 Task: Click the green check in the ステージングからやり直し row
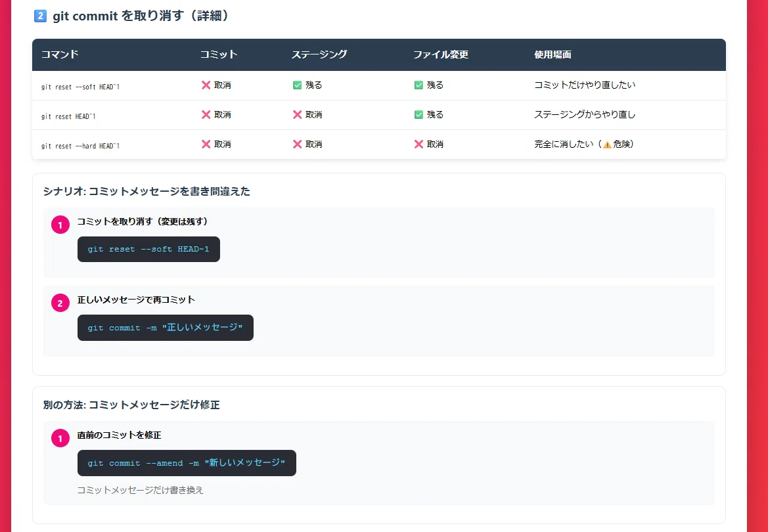tap(418, 115)
